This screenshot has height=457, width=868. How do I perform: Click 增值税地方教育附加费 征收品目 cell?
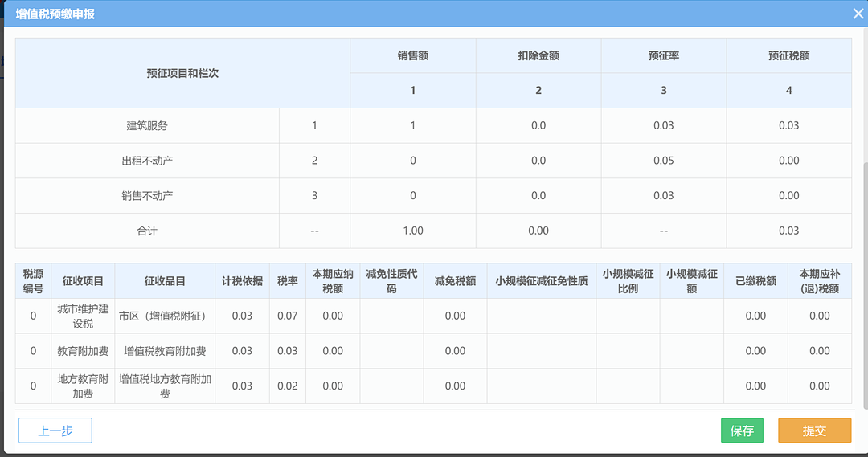click(165, 386)
